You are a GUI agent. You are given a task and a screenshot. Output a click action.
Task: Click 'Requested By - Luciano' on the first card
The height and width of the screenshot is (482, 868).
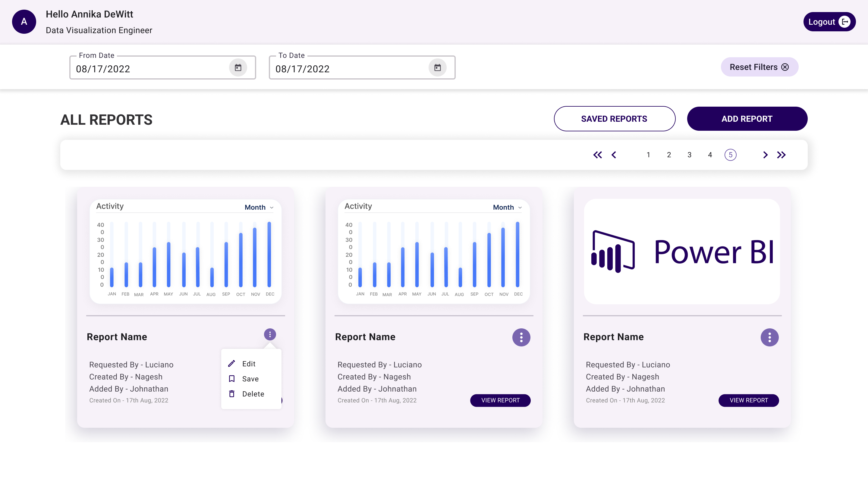click(131, 365)
